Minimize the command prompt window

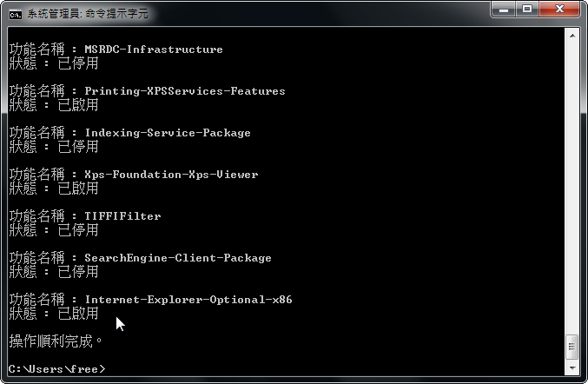pos(504,9)
